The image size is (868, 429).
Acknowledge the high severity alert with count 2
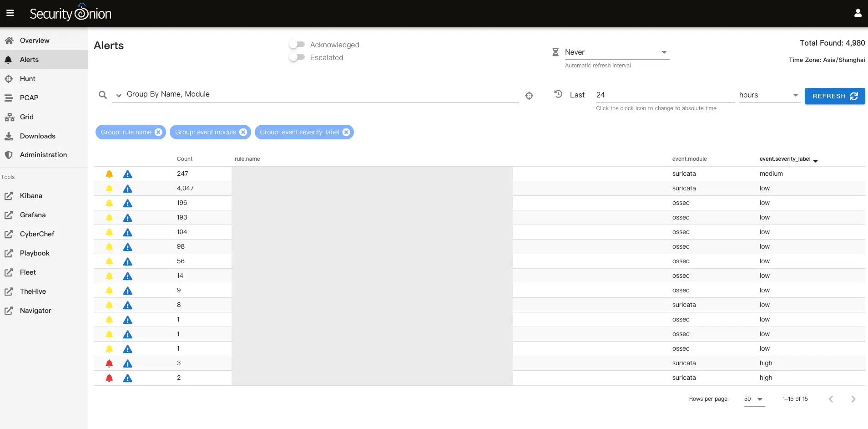(x=109, y=378)
